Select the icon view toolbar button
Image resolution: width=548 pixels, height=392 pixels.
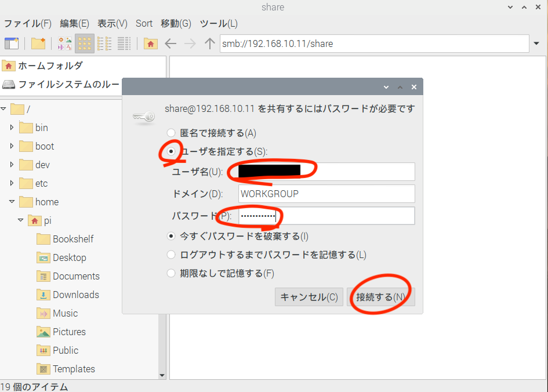point(85,43)
